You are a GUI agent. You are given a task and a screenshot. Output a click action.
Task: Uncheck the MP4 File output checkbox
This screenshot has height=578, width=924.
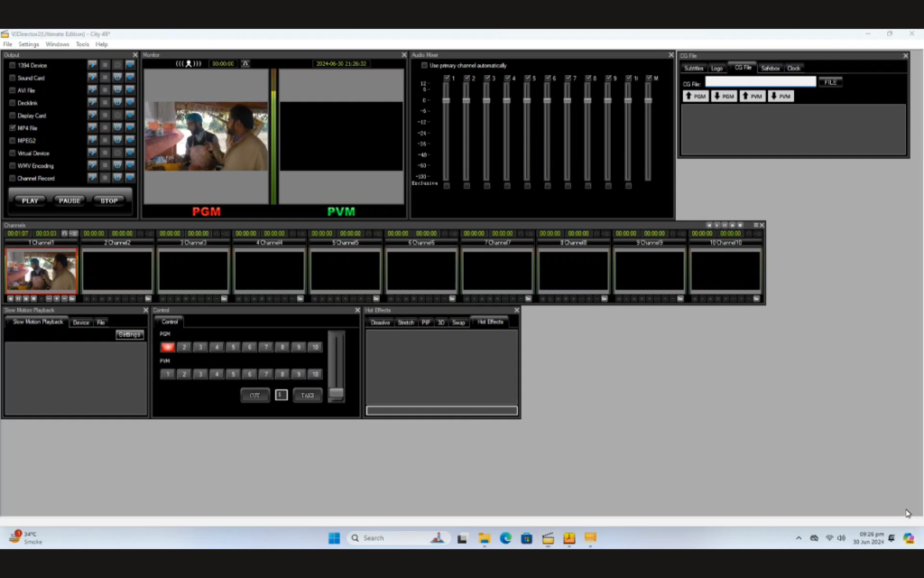pos(14,128)
